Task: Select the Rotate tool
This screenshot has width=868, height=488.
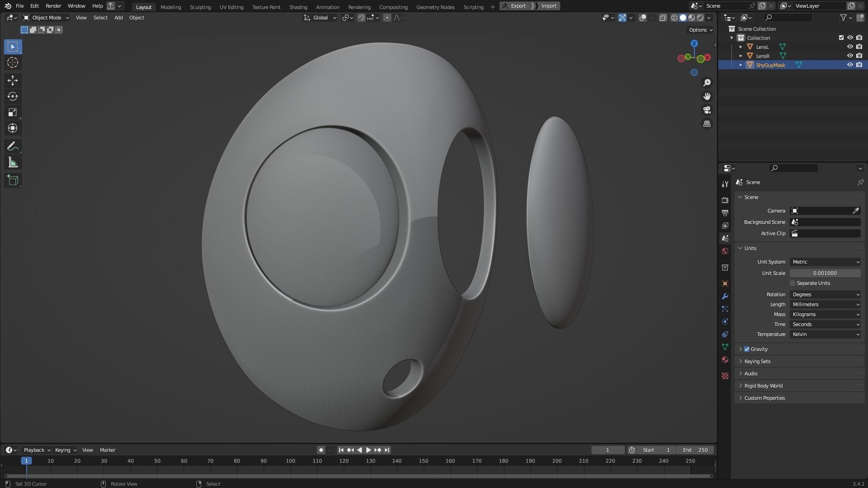Action: pos(13,96)
